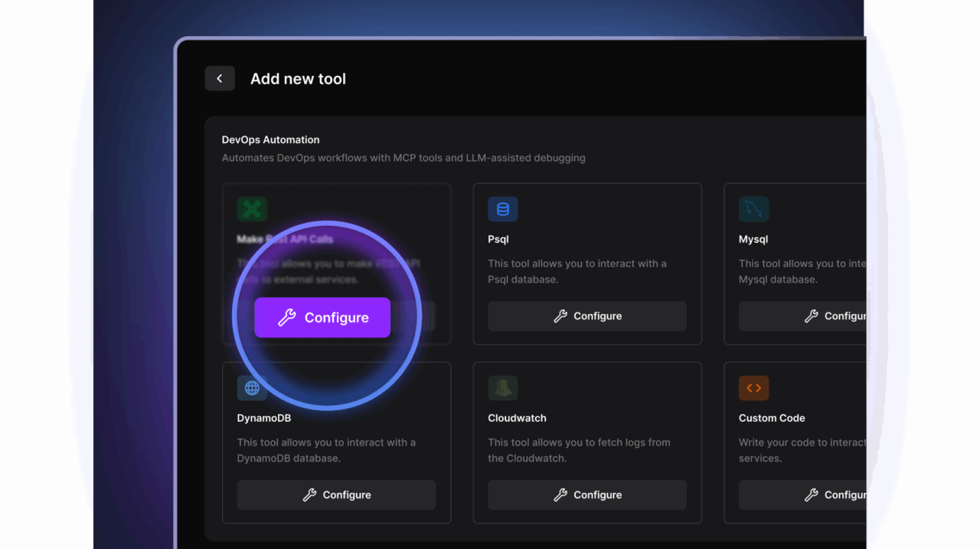Click the green Make Rest API Calls icon
980x549 pixels.
click(x=252, y=209)
